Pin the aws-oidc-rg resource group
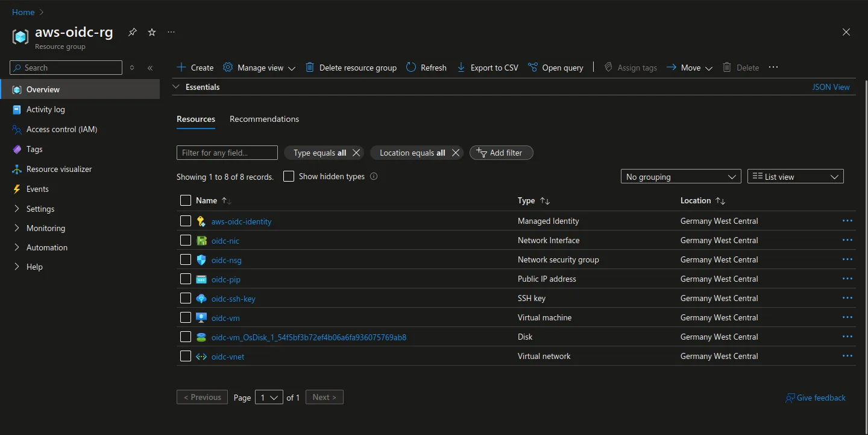Screen dimensions: 868x435 [133, 33]
